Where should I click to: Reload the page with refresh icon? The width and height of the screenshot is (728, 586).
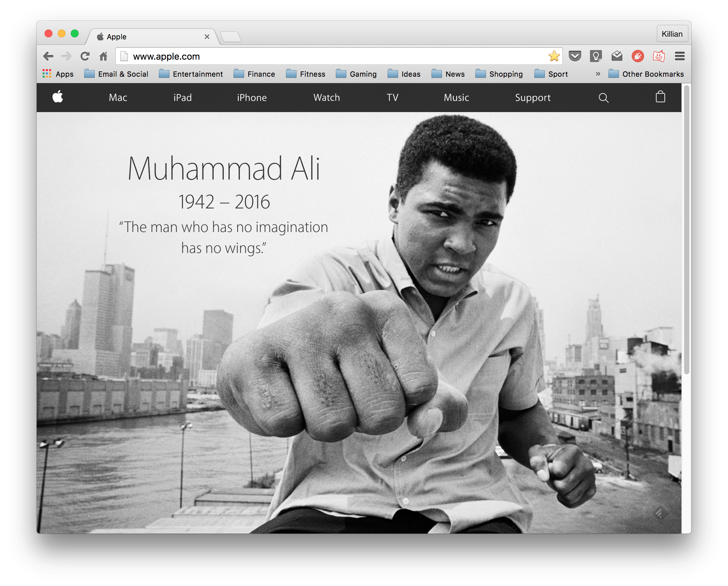(85, 56)
